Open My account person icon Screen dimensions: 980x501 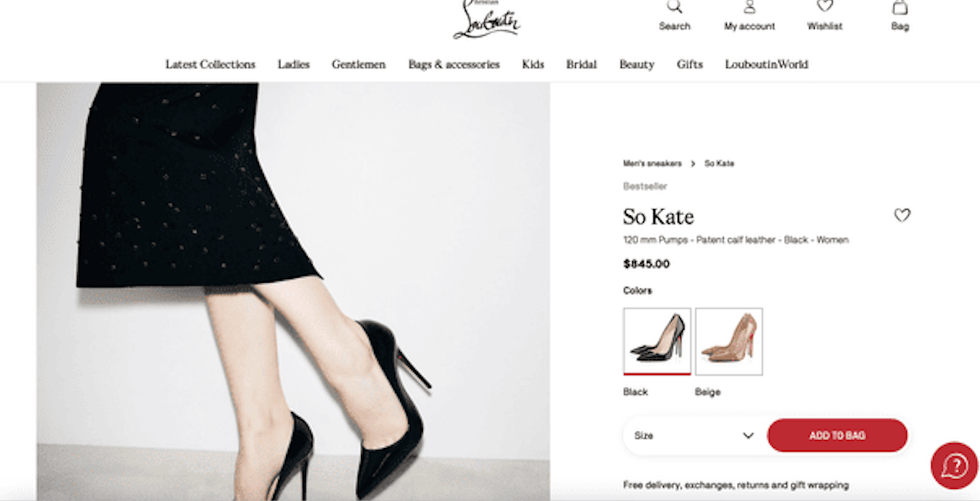tap(749, 7)
